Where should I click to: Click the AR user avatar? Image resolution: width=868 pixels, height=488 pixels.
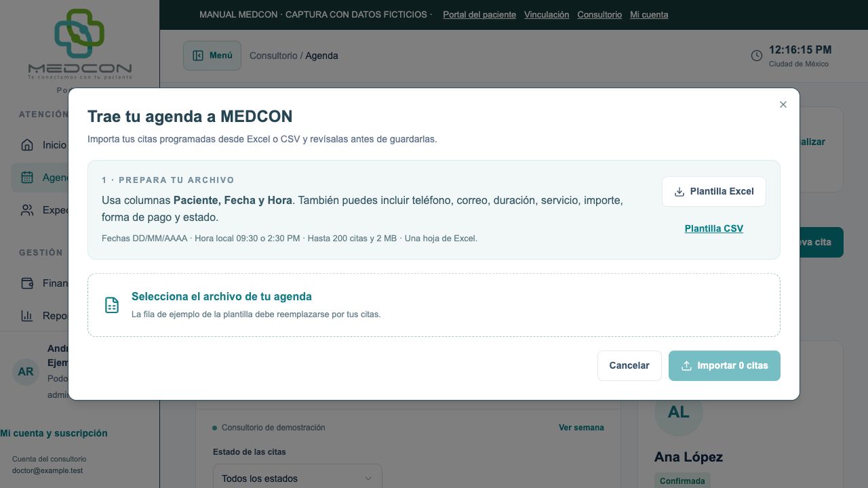[26, 371]
